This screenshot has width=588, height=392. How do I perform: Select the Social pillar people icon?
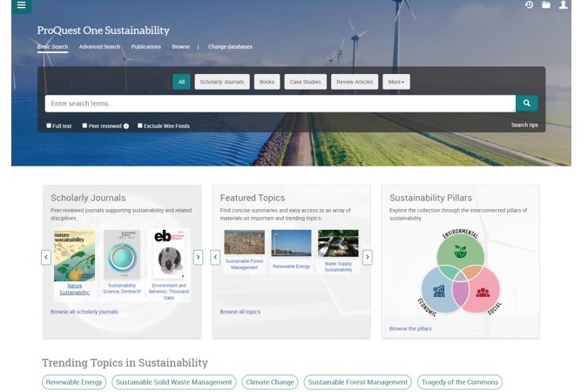coord(483,291)
